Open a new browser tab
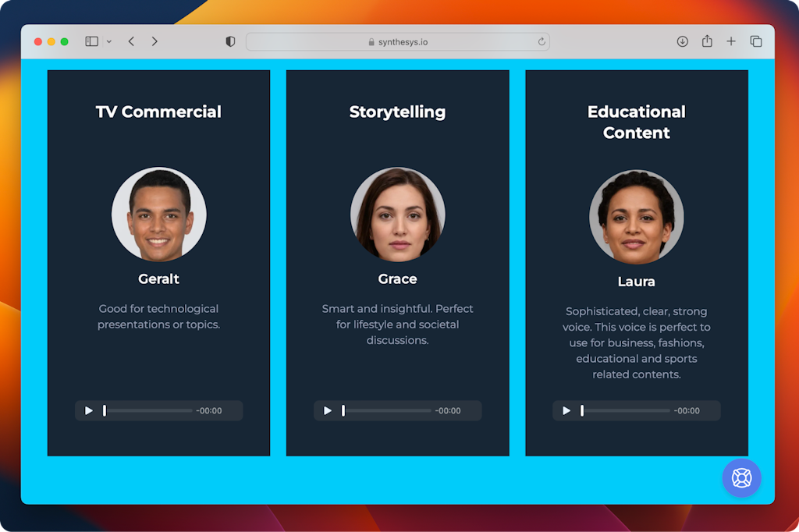The width and height of the screenshot is (799, 532). [x=731, y=41]
